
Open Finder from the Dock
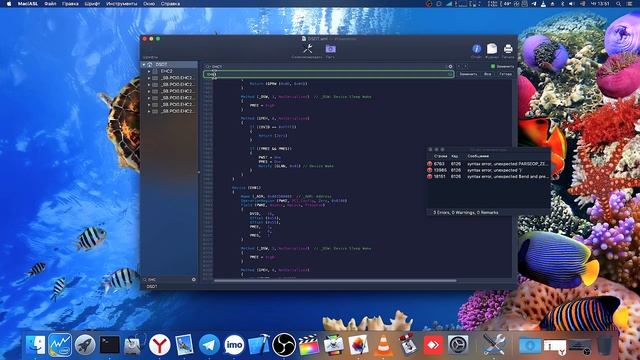tap(36, 345)
